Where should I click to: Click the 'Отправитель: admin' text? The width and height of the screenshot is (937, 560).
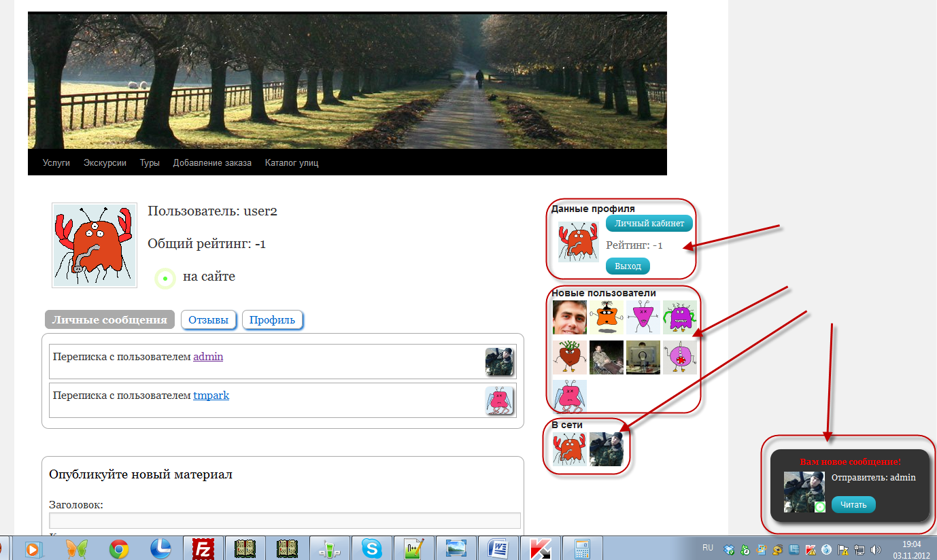pos(874,477)
